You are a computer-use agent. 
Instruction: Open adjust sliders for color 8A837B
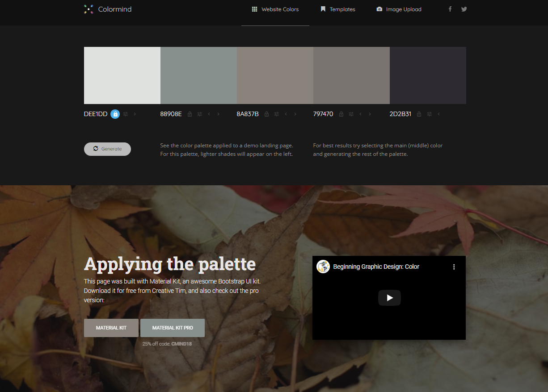click(277, 114)
